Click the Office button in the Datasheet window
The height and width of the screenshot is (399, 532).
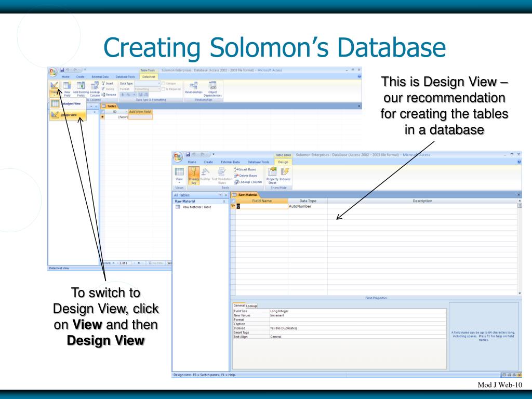click(x=53, y=72)
